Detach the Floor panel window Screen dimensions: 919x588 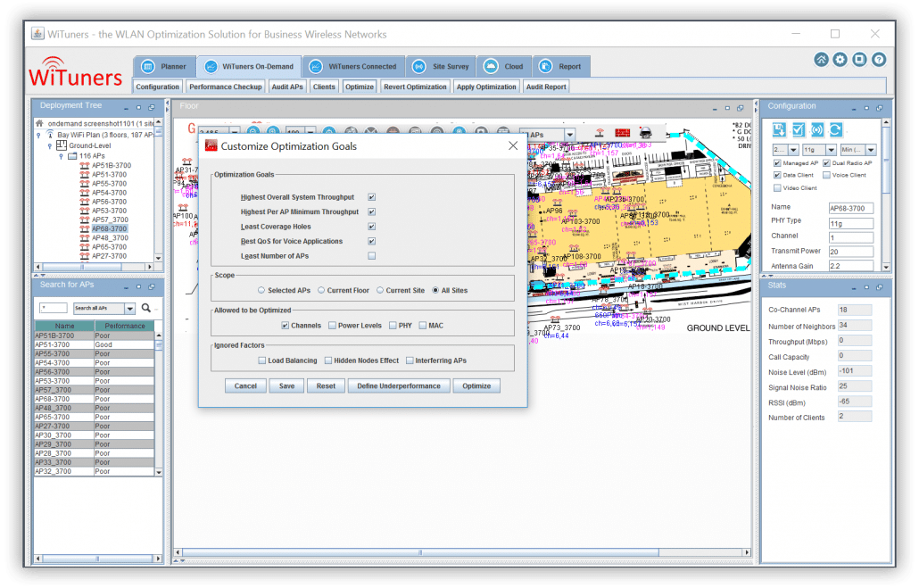(x=741, y=109)
